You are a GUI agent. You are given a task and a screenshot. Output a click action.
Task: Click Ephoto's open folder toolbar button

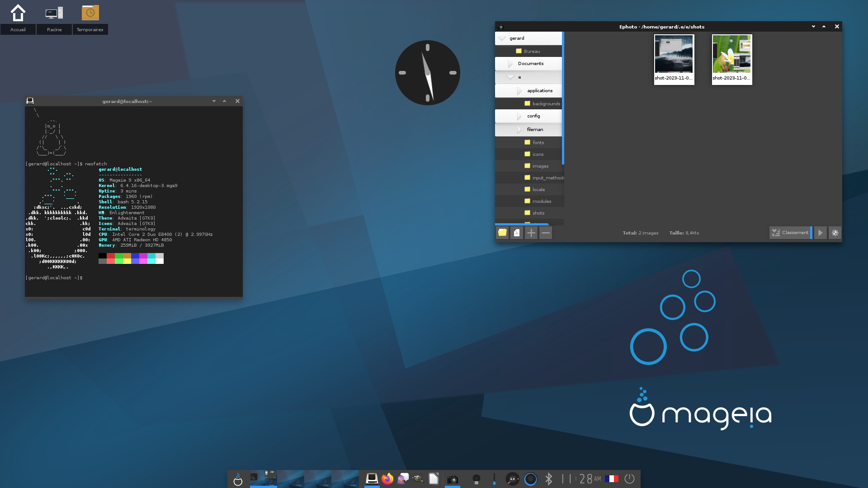coord(502,233)
